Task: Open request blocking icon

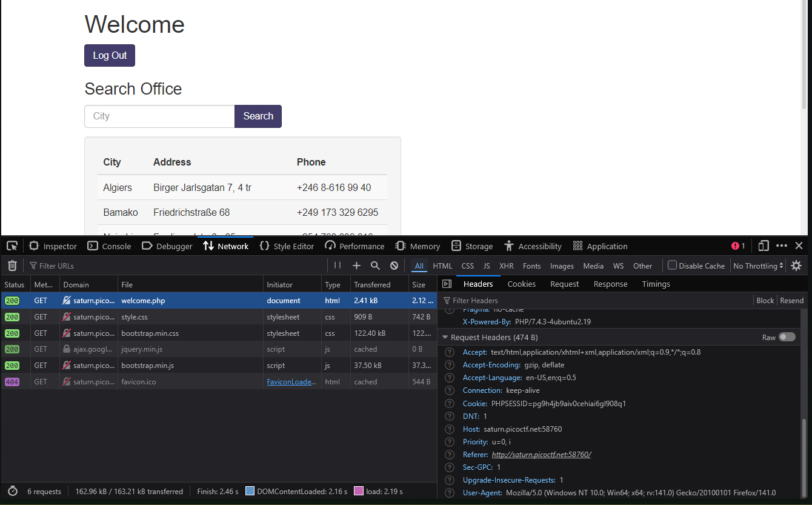Action: [394, 266]
